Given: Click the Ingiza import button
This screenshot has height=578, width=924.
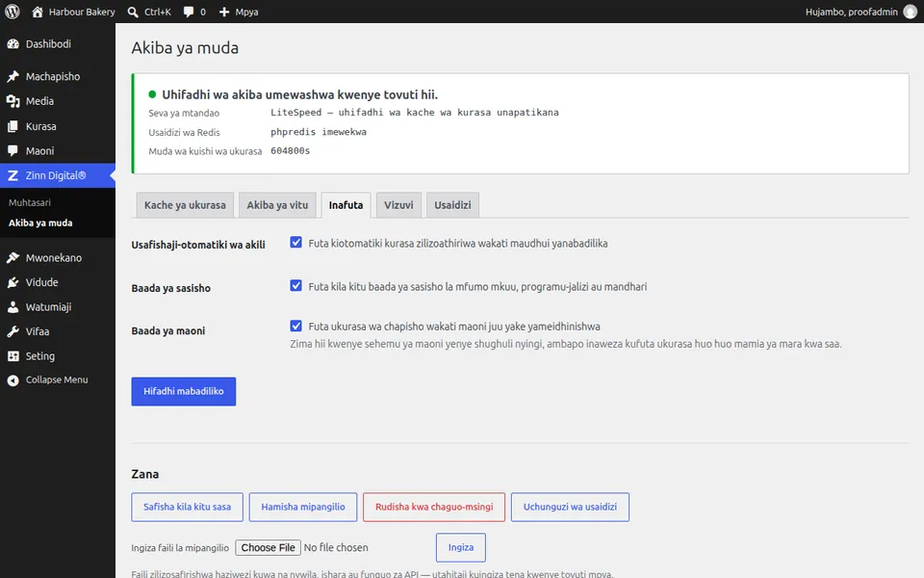Looking at the screenshot, I should coord(461,547).
